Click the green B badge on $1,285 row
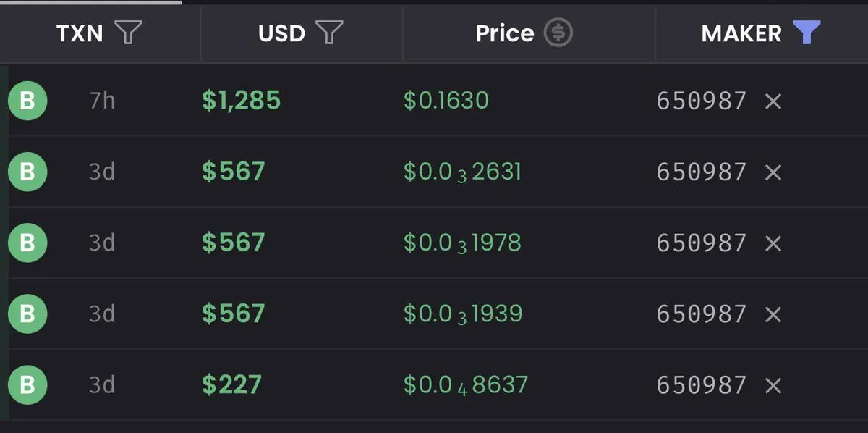868x433 pixels. 27,101
